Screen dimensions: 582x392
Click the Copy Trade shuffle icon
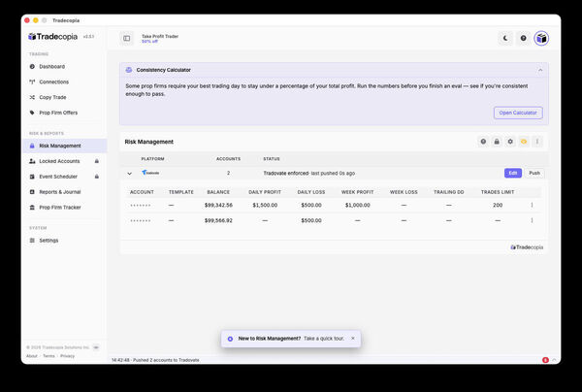[32, 97]
